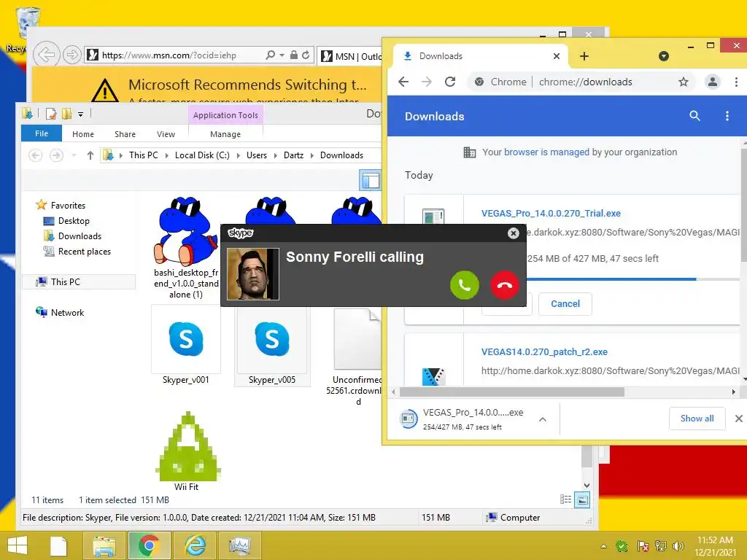Refresh the page in Internet Explorer
This screenshot has width=747, height=560.
pos(306,55)
